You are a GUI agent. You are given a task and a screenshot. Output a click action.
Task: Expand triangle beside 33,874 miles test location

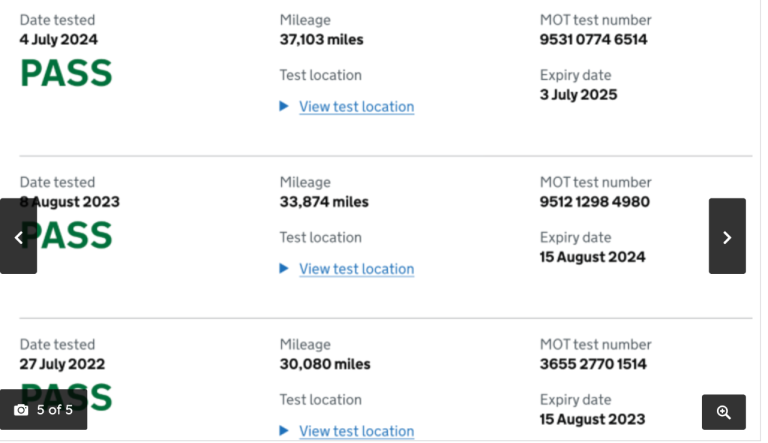(x=284, y=268)
